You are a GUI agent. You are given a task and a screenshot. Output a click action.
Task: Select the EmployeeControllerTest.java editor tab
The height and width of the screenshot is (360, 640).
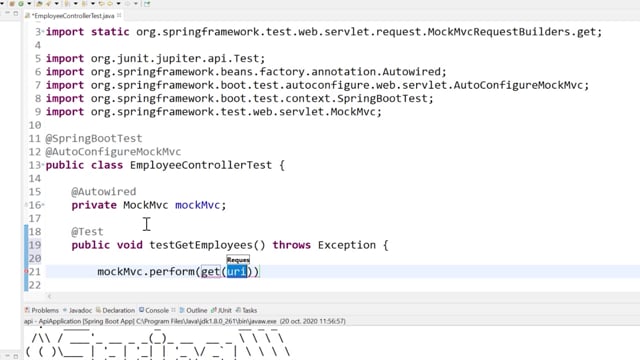73,16
